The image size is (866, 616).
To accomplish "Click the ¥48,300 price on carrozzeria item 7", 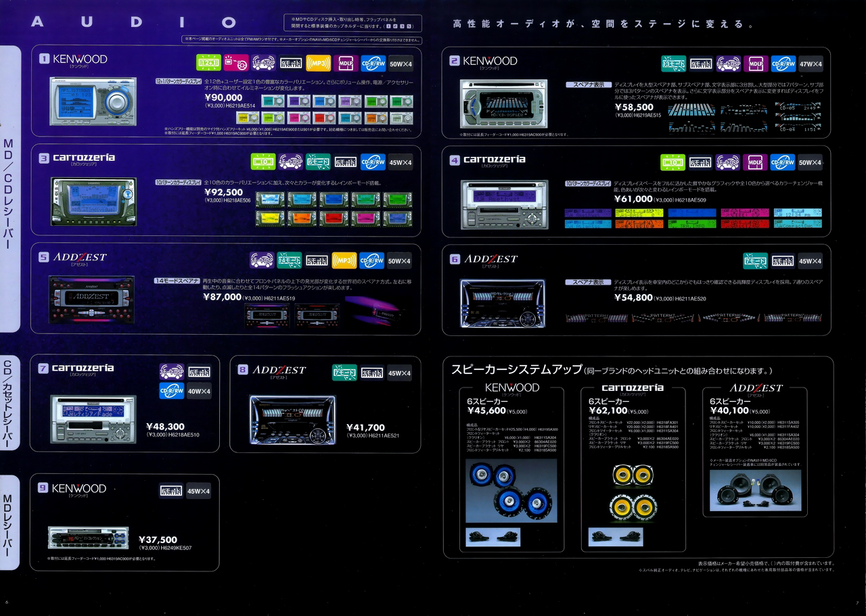I will pyautogui.click(x=165, y=427).
